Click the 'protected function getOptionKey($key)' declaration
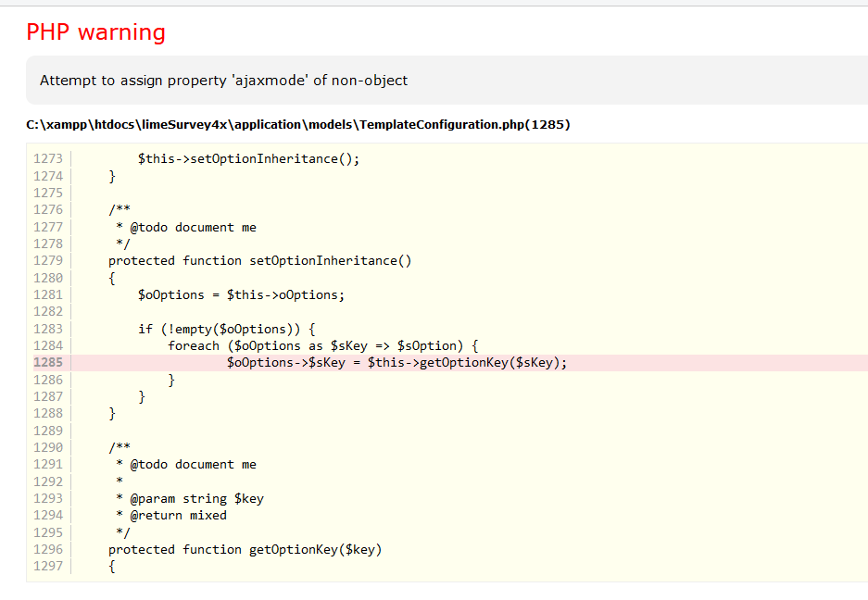The width and height of the screenshot is (868, 600). (x=245, y=549)
